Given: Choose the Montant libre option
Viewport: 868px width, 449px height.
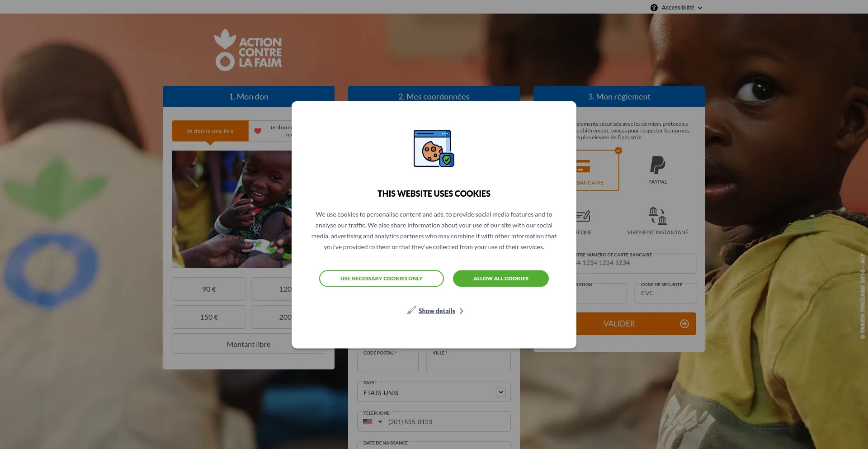Looking at the screenshot, I should 248,344.
